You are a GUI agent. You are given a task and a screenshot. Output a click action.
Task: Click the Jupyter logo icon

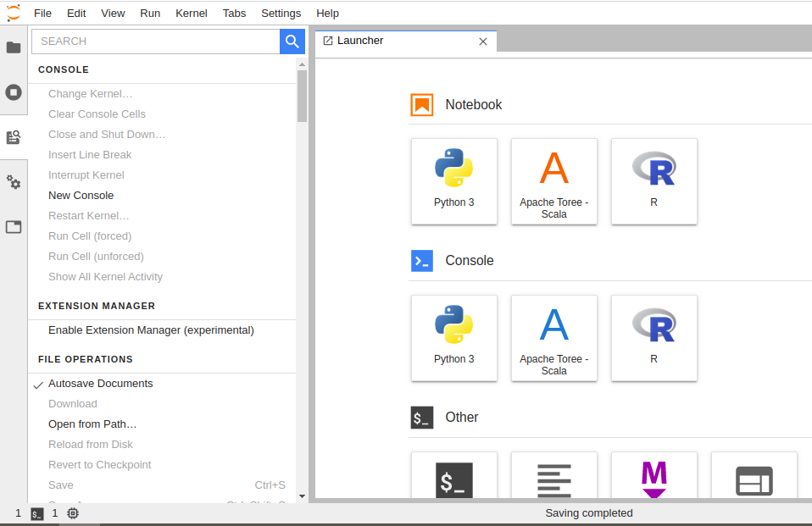click(x=14, y=13)
